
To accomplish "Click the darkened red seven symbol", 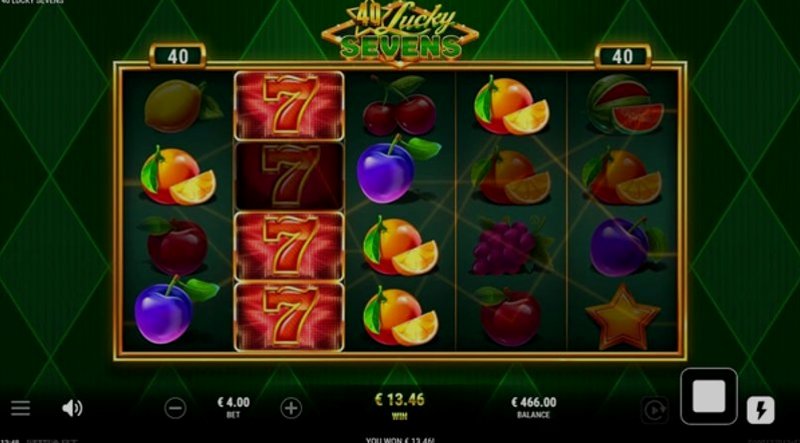I will point(289,176).
